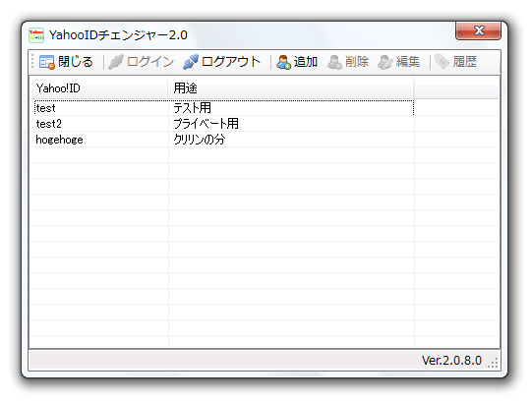
Task: Select the test account row
Action: (x=224, y=108)
